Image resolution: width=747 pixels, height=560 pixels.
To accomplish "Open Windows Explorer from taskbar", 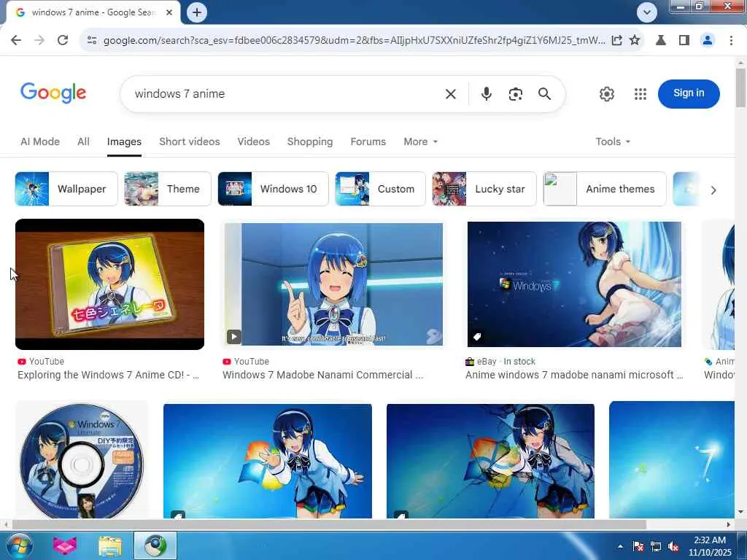I will [x=110, y=545].
